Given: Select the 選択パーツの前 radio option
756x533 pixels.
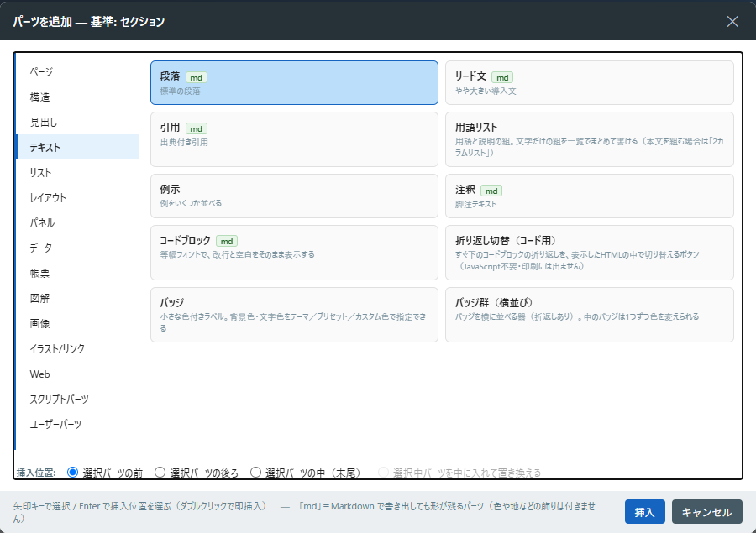Looking at the screenshot, I should (x=72, y=473).
